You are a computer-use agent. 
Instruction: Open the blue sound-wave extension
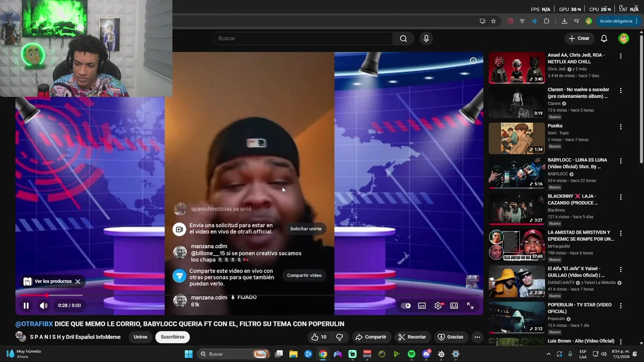point(534,21)
